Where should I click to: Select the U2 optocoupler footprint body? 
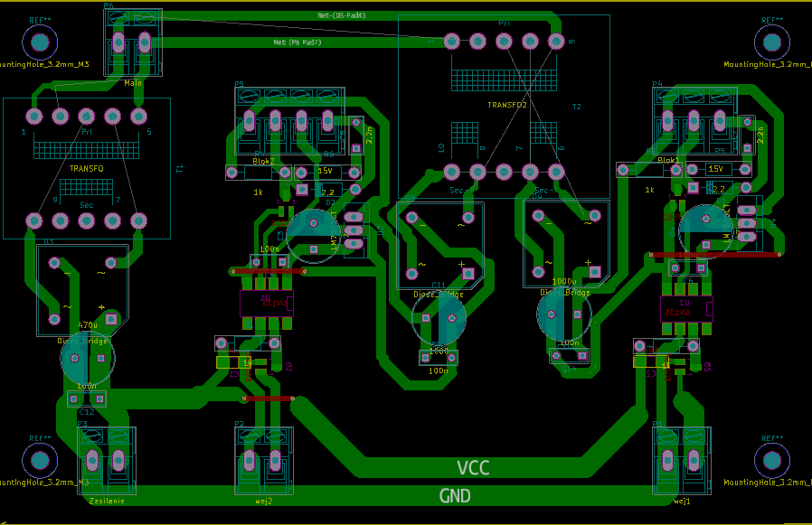(686, 308)
